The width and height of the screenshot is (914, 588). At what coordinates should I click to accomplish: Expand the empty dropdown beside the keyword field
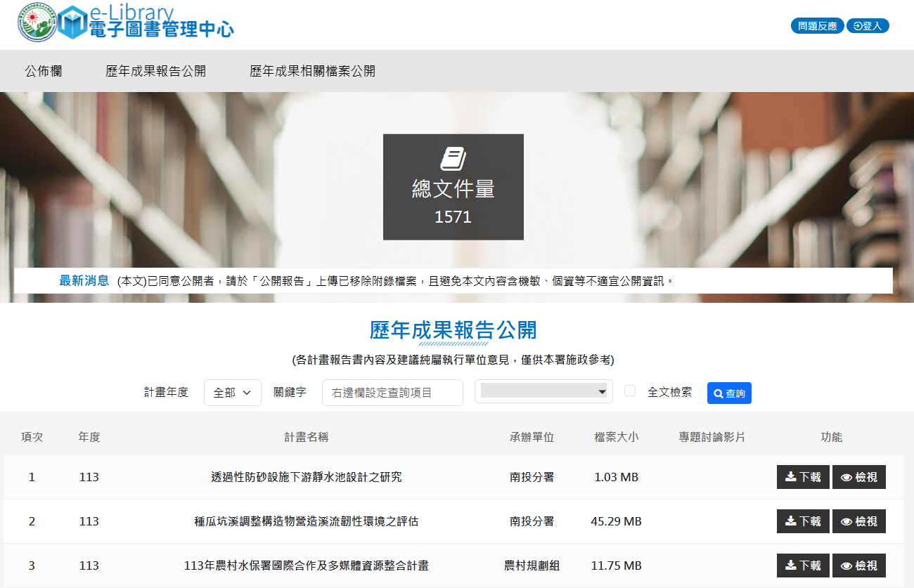543,391
